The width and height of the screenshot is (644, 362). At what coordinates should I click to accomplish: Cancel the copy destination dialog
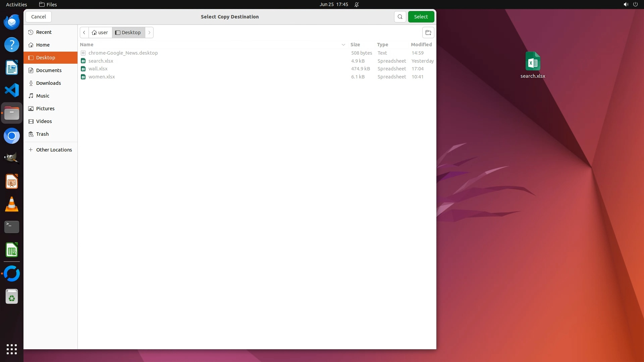click(x=39, y=17)
